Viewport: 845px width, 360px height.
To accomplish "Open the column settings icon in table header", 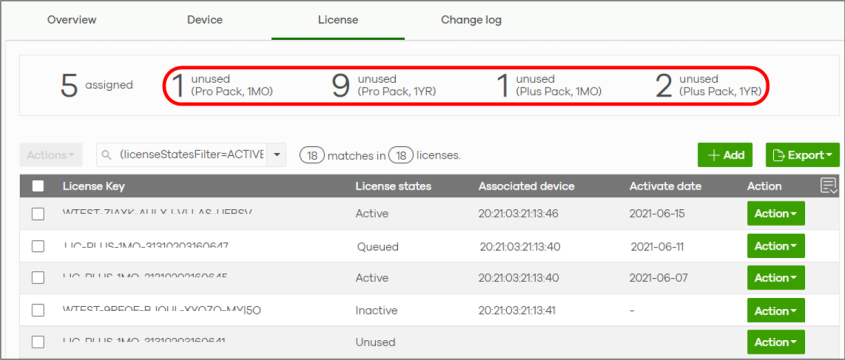I will pyautogui.click(x=828, y=186).
